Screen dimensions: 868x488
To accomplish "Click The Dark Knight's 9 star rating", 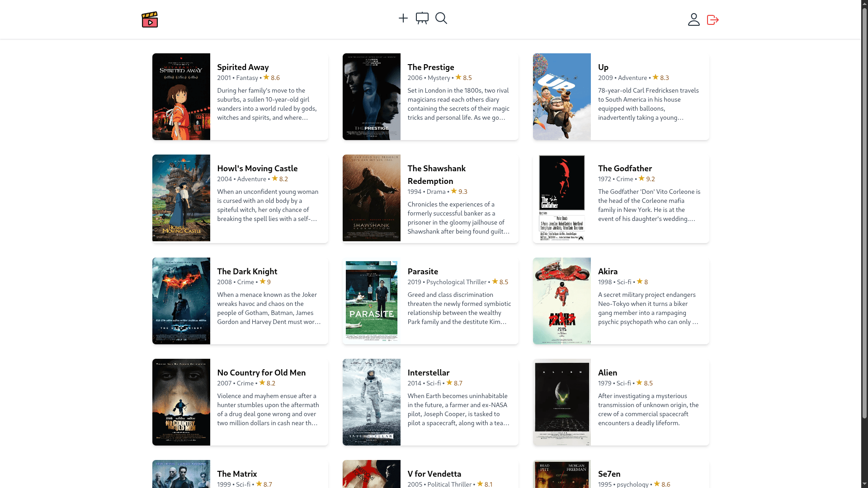I will click(265, 282).
